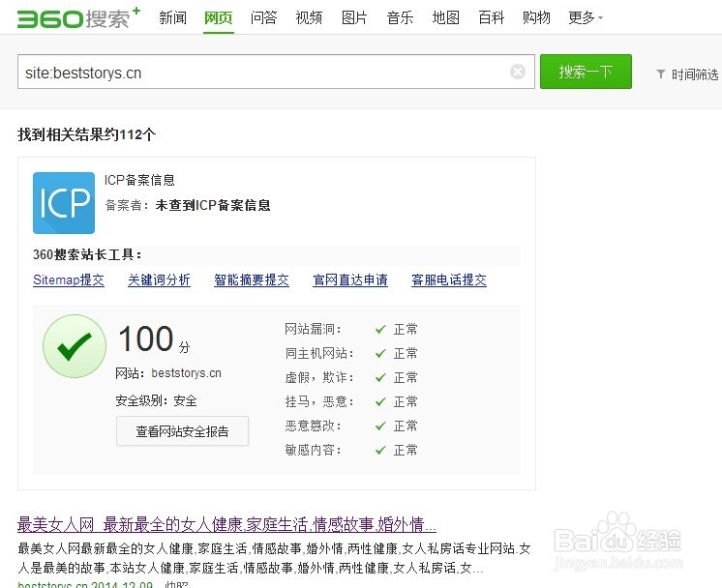Open the 最美女人网 search result title
Screen dimensions: 722x588
tap(226, 524)
